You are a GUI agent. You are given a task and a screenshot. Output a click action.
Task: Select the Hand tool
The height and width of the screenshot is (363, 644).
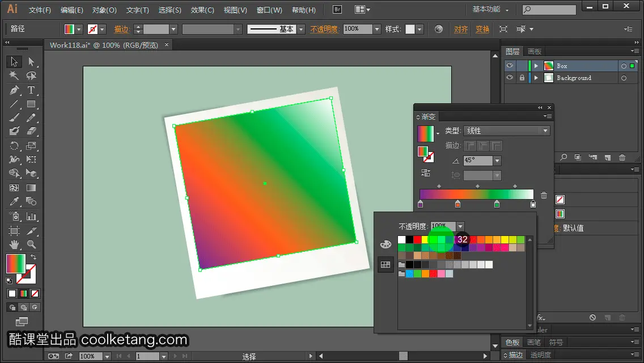click(x=14, y=244)
